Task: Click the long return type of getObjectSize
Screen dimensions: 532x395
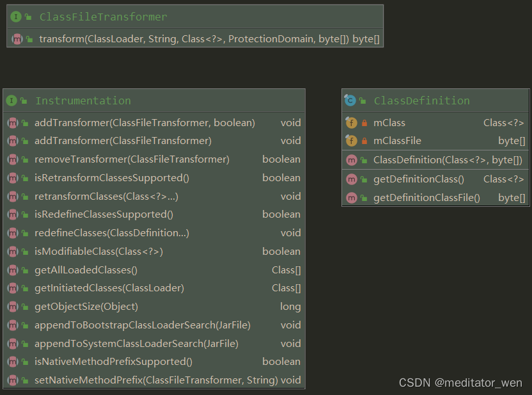Action: pyautogui.click(x=290, y=307)
